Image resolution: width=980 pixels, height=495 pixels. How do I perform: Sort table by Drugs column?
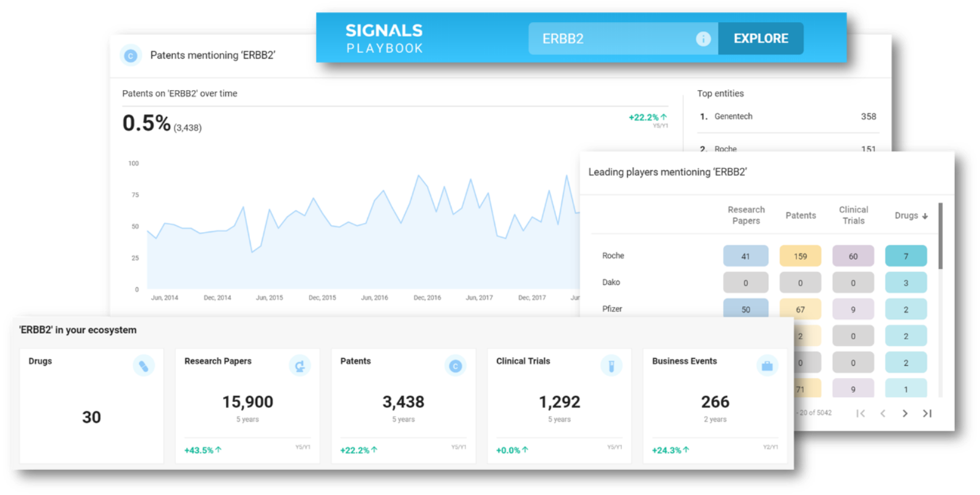[911, 216]
